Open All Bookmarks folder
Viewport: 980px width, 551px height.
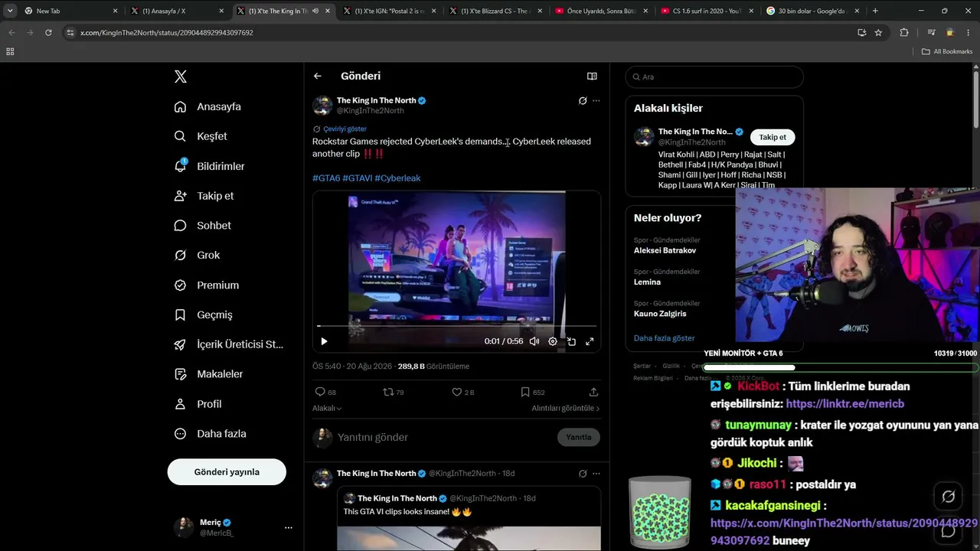[947, 51]
